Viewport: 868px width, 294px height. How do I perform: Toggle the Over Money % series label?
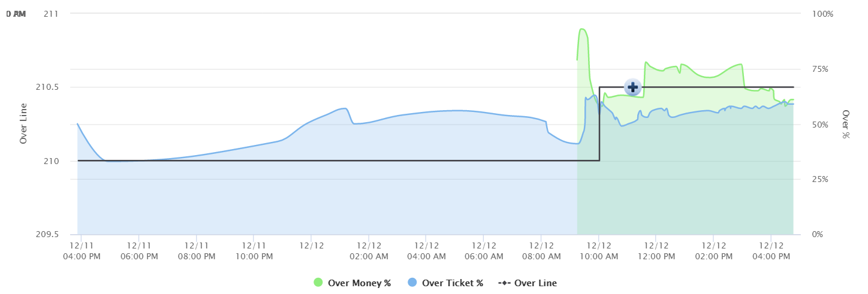[359, 283]
